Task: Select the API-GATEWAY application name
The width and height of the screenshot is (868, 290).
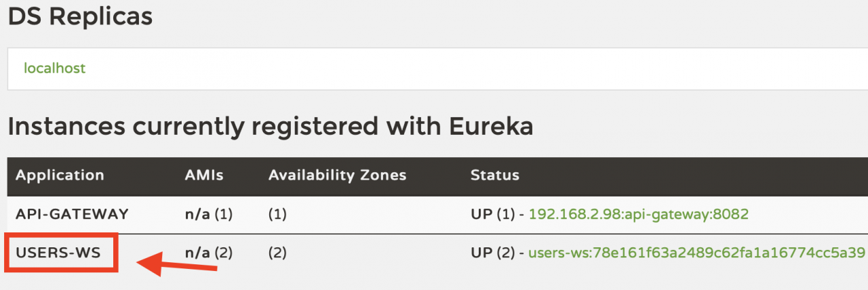Action: pos(72,215)
